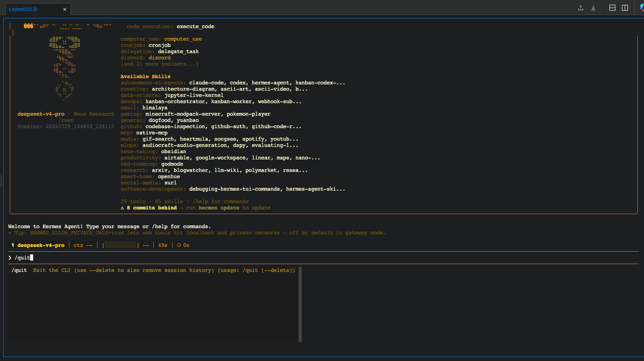The width and height of the screenshot is (644, 361).
Task: Open the colorful assistant icon at top right
Action: [642, 8]
